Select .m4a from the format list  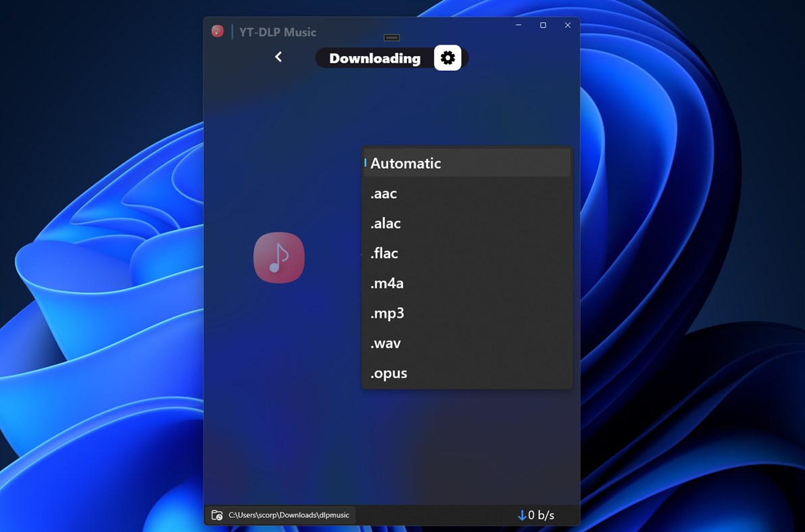pos(467,283)
